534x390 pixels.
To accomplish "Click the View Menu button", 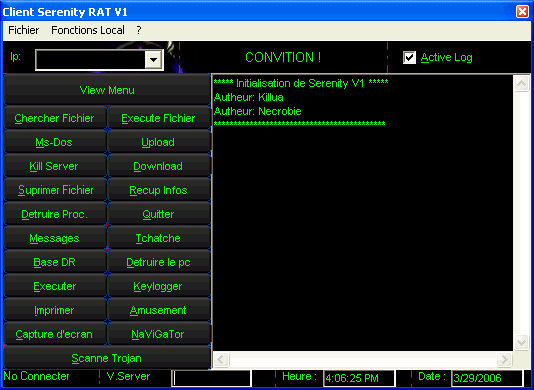I will 107,90.
